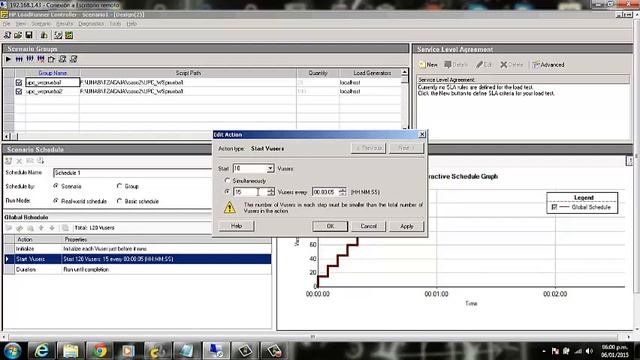Viewport: 640px width, 360px height.
Task: Click the New Schedule icon in Scenario Schedule
Action: (x=9, y=161)
